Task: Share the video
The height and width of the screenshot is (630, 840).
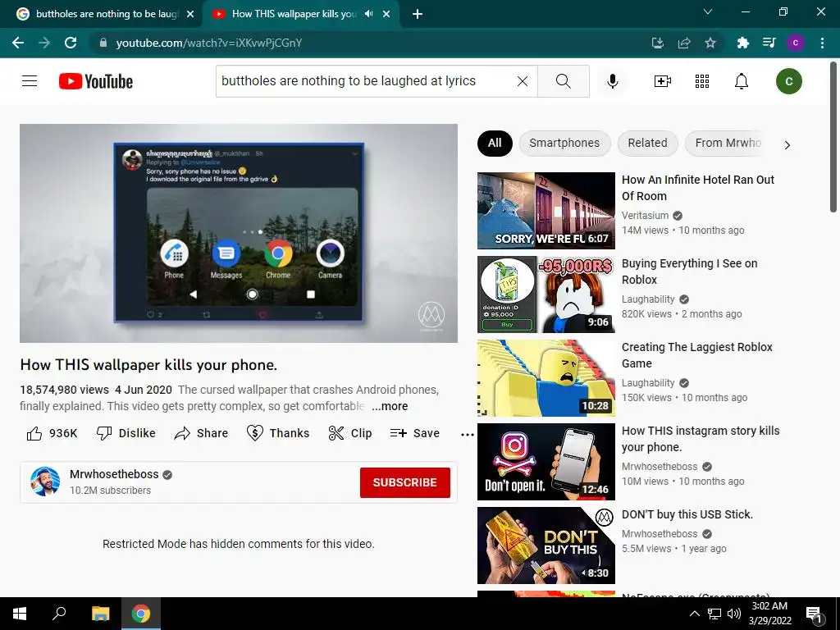Action: click(x=202, y=433)
